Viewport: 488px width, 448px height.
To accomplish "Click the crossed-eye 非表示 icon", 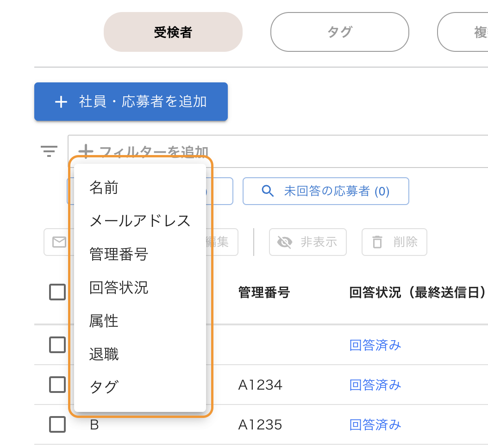I will point(285,242).
